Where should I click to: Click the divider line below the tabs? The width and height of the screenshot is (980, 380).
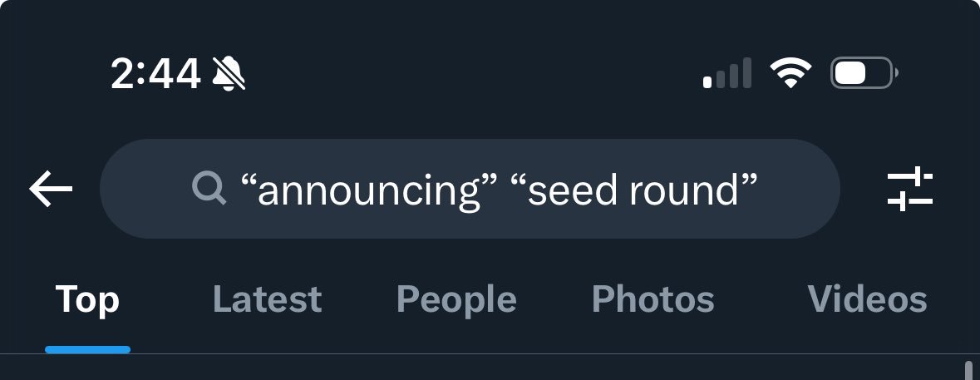[490, 354]
